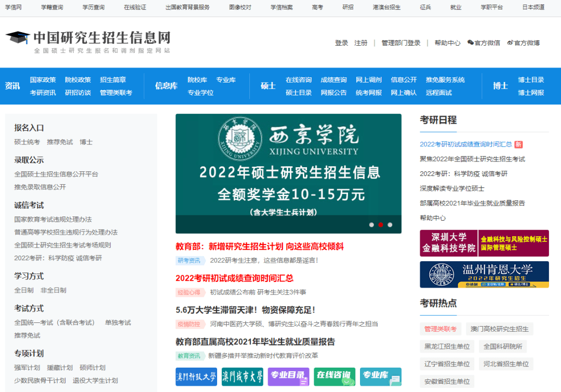The height and width of the screenshot is (392, 561).
Task: Click the 注册 register link
Action: pyautogui.click(x=360, y=43)
